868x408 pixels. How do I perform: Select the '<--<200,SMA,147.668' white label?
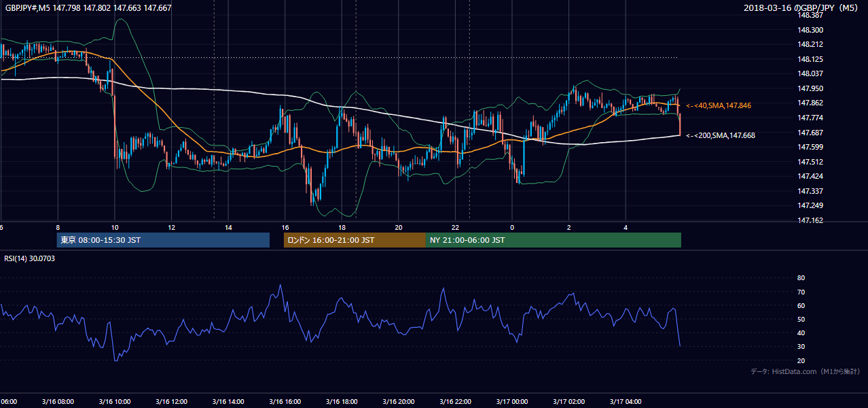click(721, 135)
